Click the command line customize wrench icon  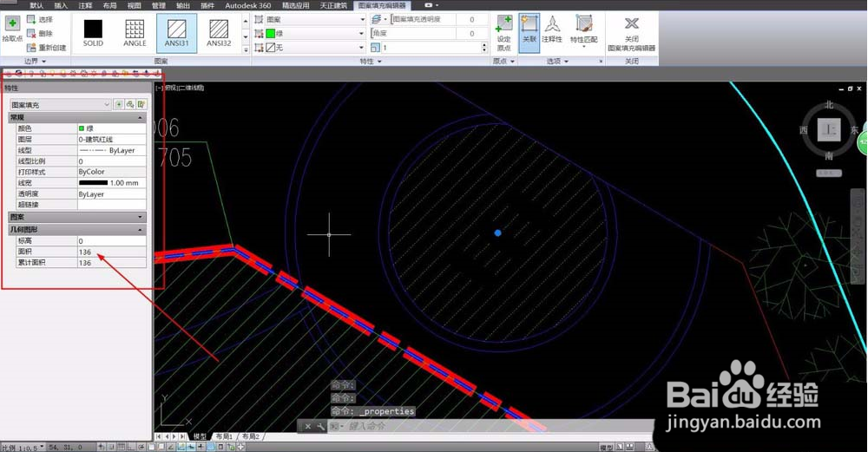320,427
